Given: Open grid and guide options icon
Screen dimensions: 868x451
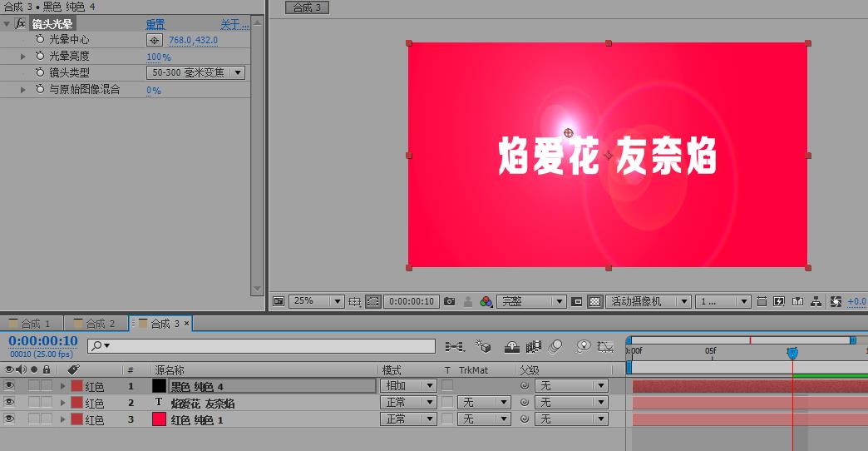Looking at the screenshot, I should point(354,301).
